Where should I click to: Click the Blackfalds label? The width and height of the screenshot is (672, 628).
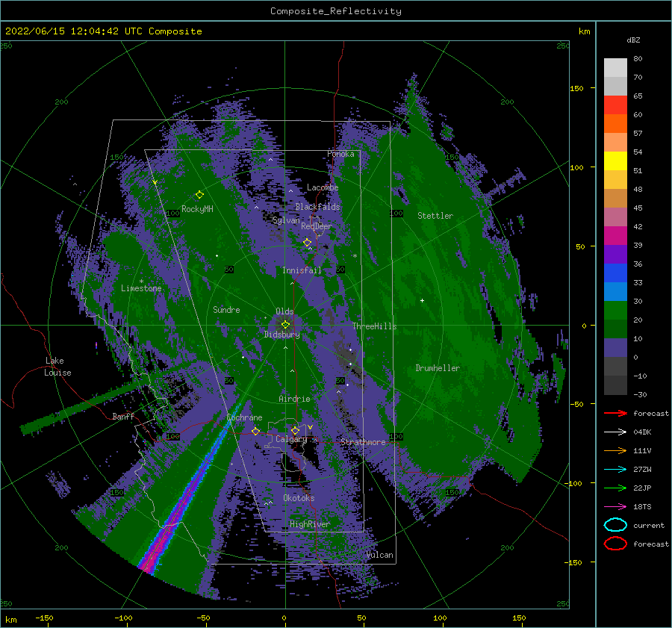coord(317,207)
